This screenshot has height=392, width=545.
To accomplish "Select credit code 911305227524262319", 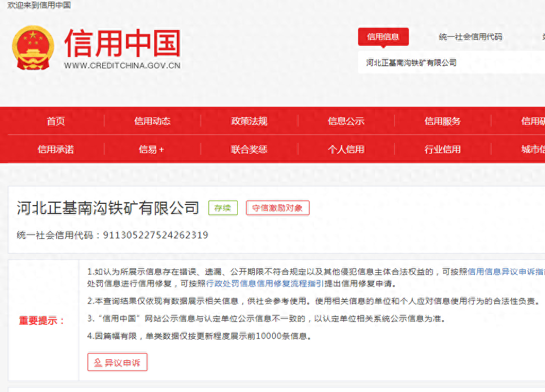I will click(x=155, y=235).
